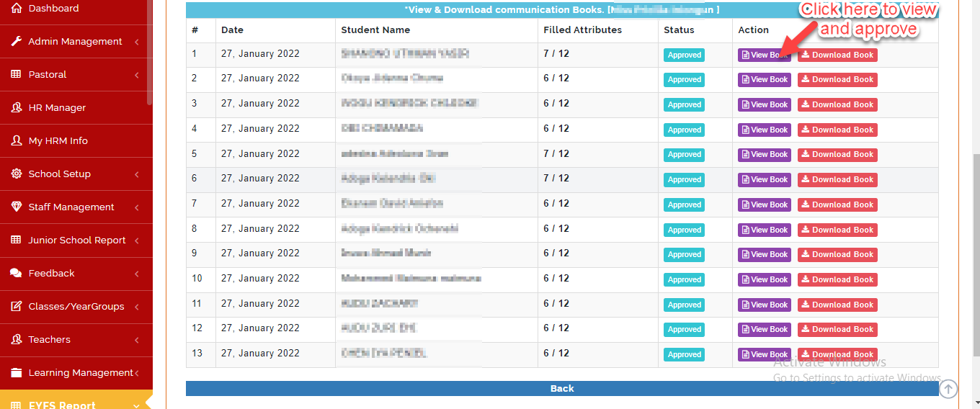The image size is (980, 409).
Task: Click View Book for row 9
Action: (765, 255)
